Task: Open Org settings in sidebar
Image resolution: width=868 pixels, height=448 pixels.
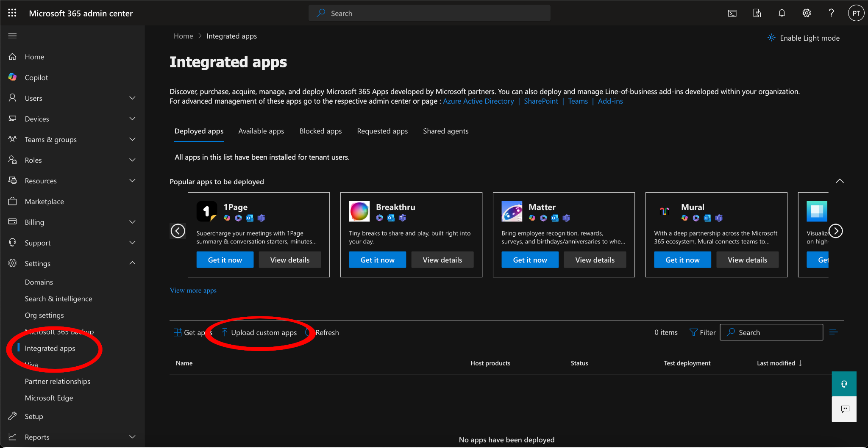Action: [44, 315]
